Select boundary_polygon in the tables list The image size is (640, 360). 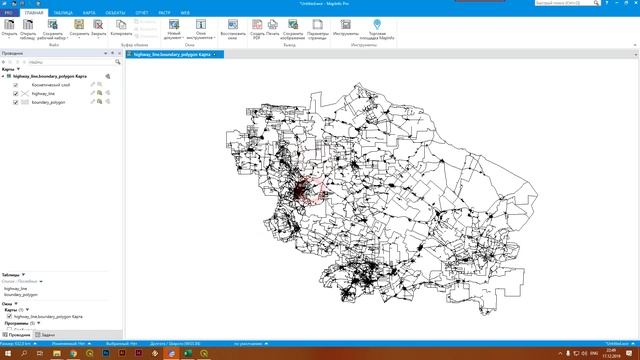click(x=21, y=294)
